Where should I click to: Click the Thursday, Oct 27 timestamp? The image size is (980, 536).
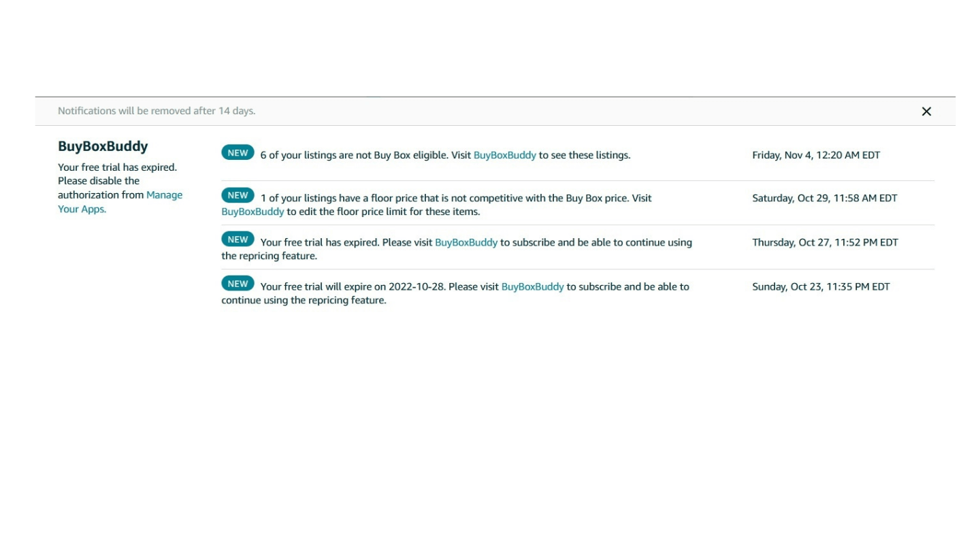(x=825, y=242)
